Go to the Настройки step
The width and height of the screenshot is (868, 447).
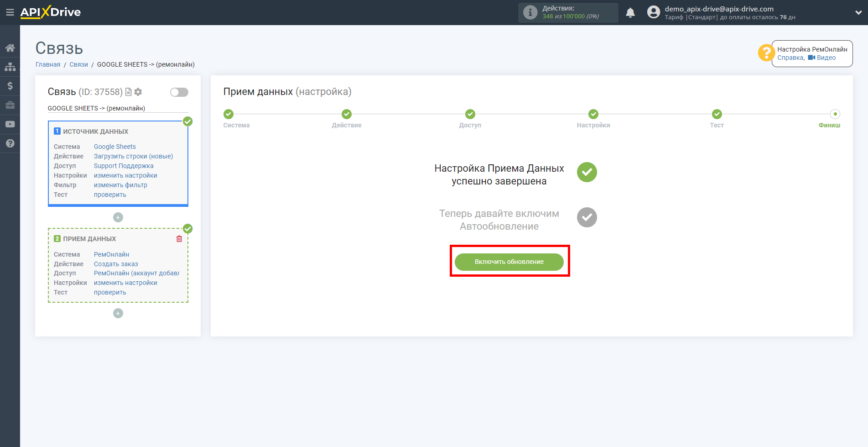[x=593, y=114]
